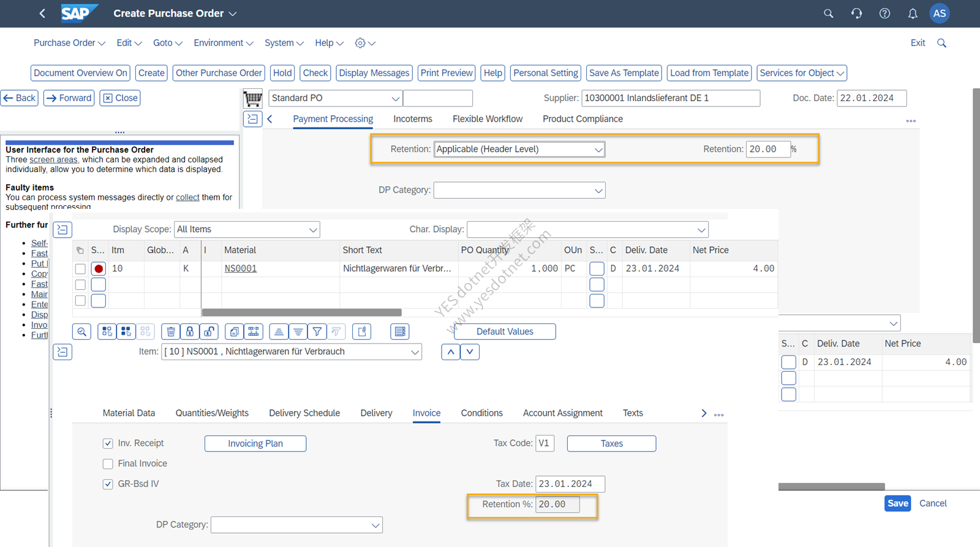Viewport: 980px width, 547px height.
Task: Click the shopping cart icon
Action: 252,98
